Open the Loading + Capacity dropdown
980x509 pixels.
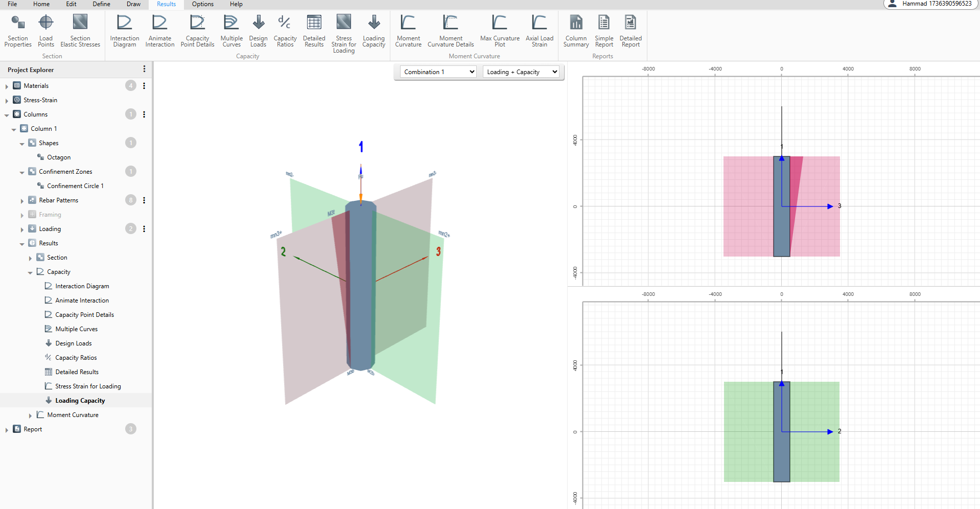[521, 72]
